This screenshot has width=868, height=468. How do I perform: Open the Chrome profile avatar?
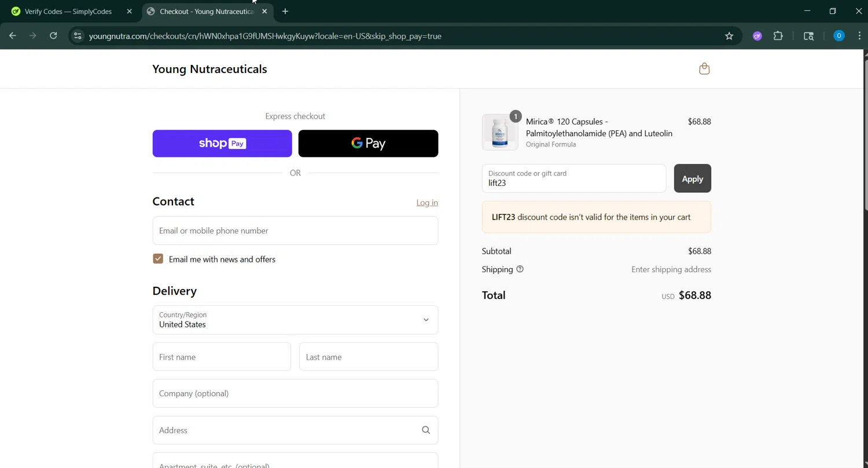pos(839,36)
